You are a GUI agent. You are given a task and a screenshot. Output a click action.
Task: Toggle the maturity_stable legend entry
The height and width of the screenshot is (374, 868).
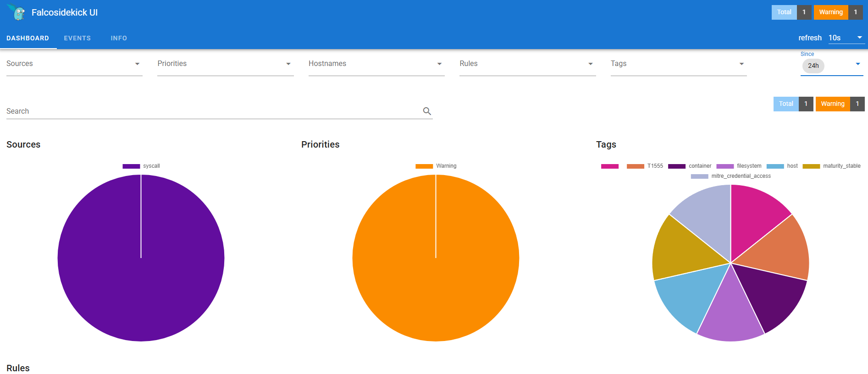tap(832, 166)
